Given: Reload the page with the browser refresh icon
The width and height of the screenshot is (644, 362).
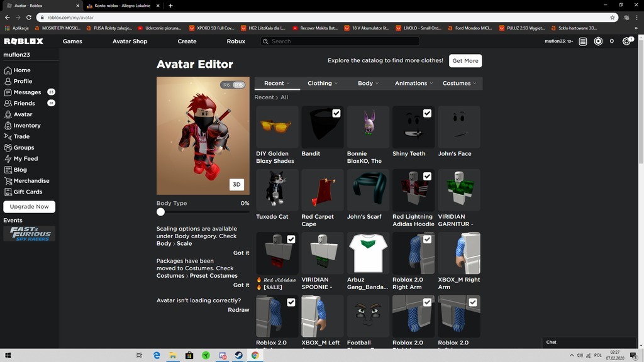Looking at the screenshot, I should (x=29, y=17).
